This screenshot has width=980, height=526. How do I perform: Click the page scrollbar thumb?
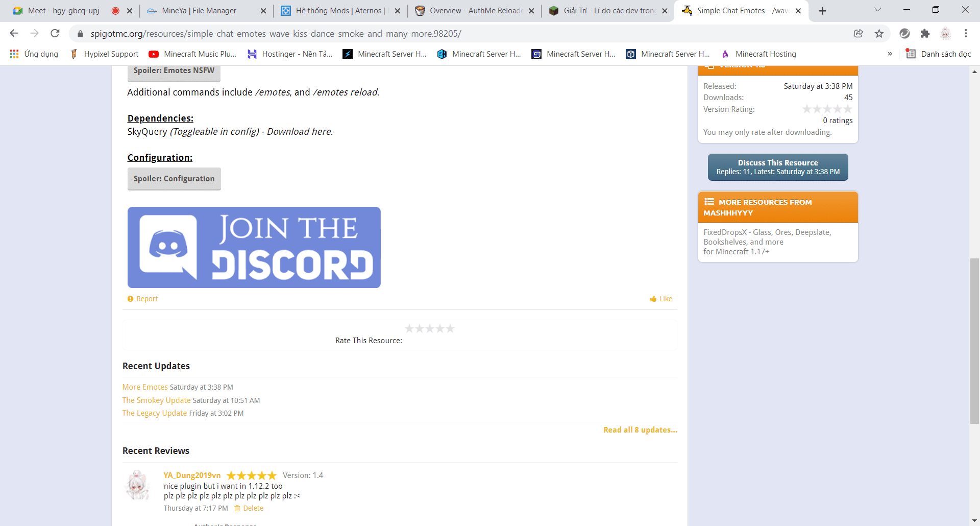[974, 341]
